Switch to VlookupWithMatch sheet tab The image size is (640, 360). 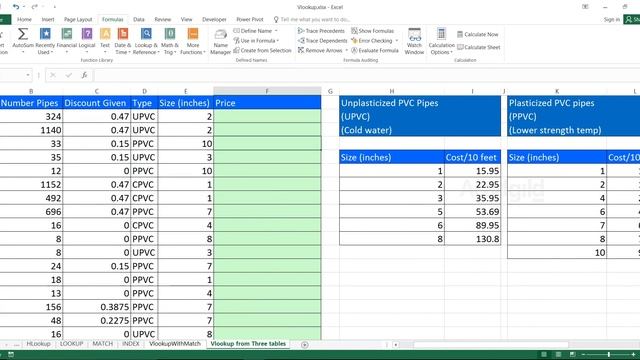click(x=175, y=344)
